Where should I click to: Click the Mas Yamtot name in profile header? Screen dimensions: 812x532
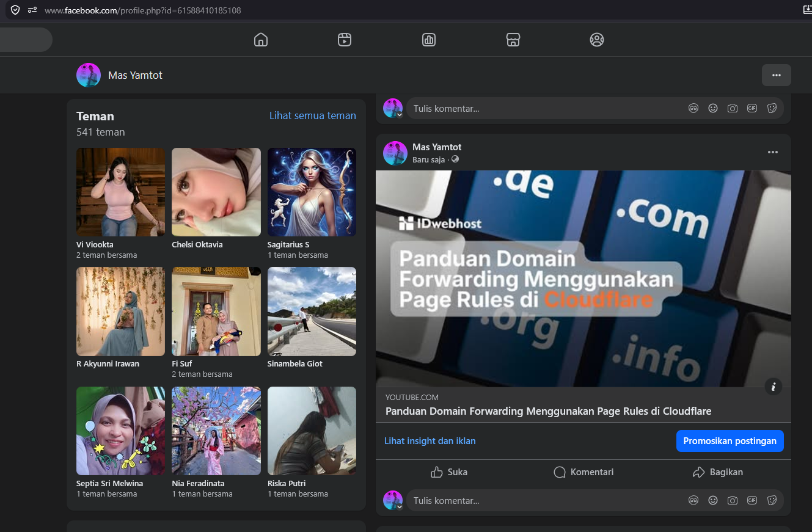(x=135, y=75)
